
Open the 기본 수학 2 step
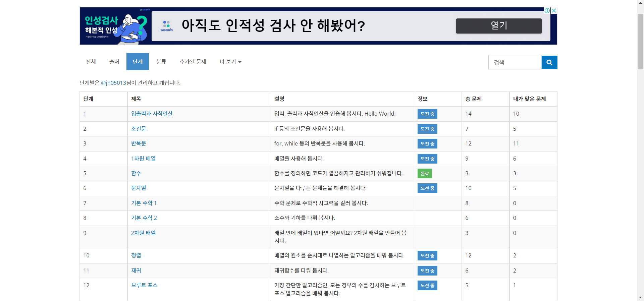[x=144, y=218]
